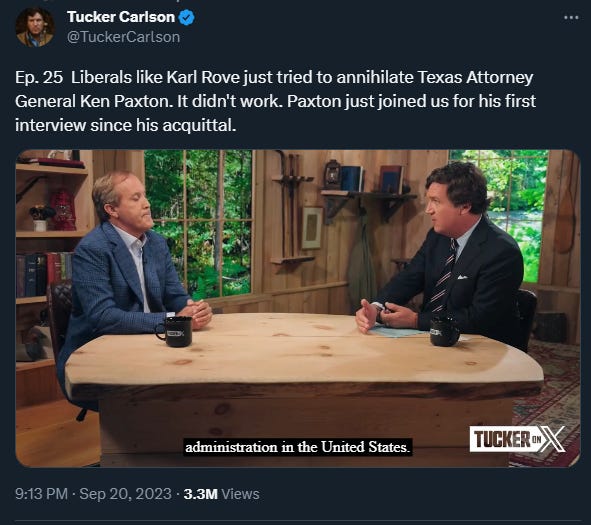Click the forest window behind the guest

[x=198, y=222]
